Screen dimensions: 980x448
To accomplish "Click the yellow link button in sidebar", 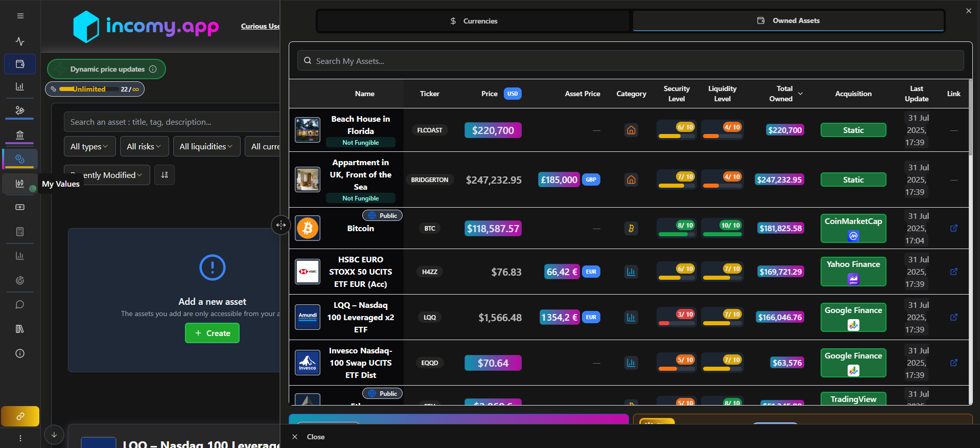I will (20, 416).
